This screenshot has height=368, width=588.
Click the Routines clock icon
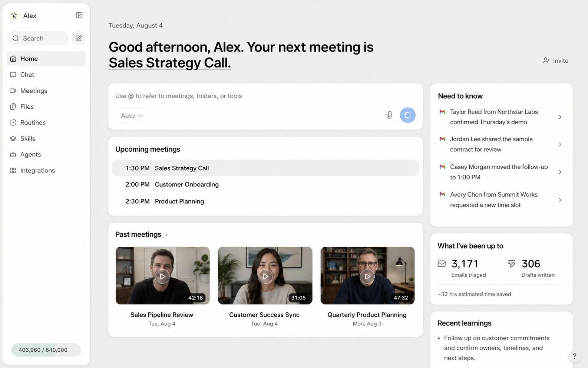point(13,122)
